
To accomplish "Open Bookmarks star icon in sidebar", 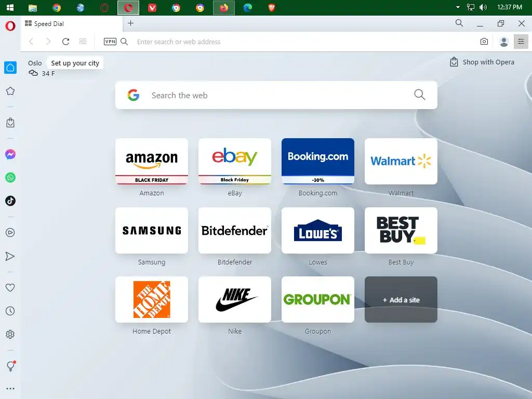I will tap(10, 91).
